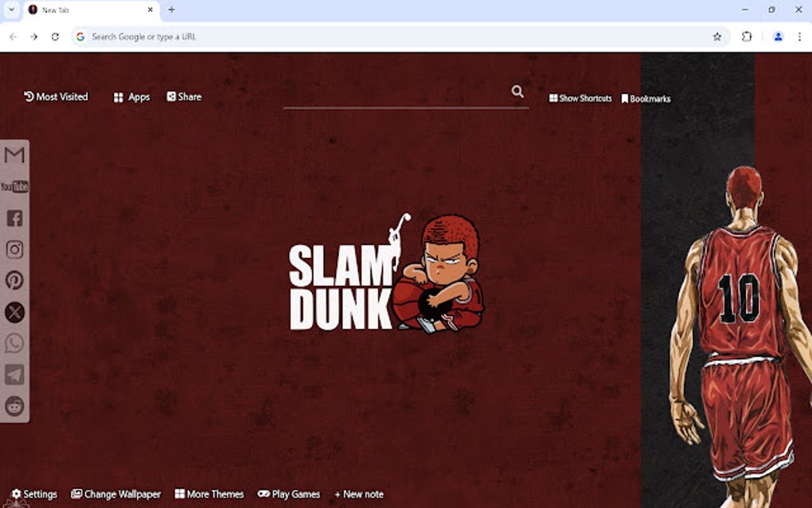Change Wallpaper using the bottom bar
This screenshot has height=508, width=812.
tap(116, 494)
